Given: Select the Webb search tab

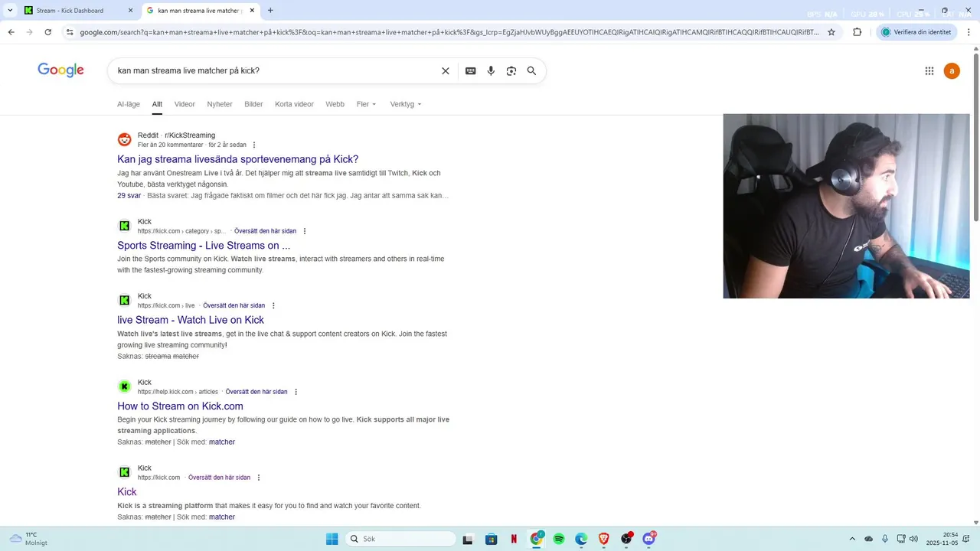Looking at the screenshot, I should (x=335, y=104).
